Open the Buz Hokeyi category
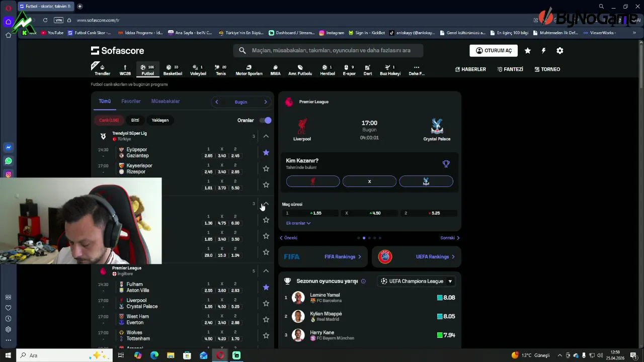Viewport: 644px width, 362px height. point(390,70)
